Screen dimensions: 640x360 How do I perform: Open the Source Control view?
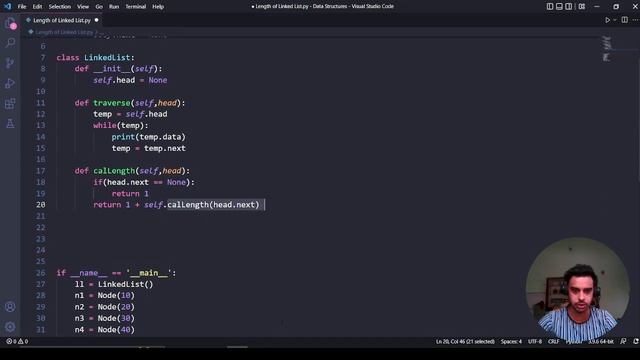tap(10, 63)
